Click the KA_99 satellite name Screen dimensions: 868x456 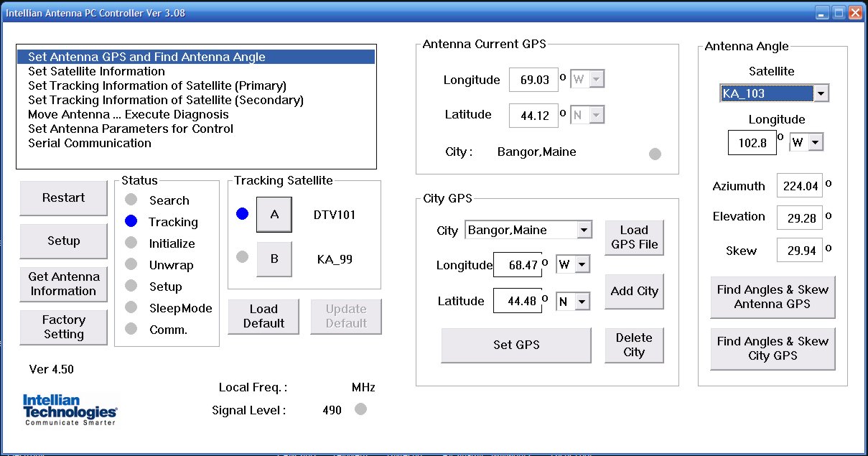pos(335,259)
